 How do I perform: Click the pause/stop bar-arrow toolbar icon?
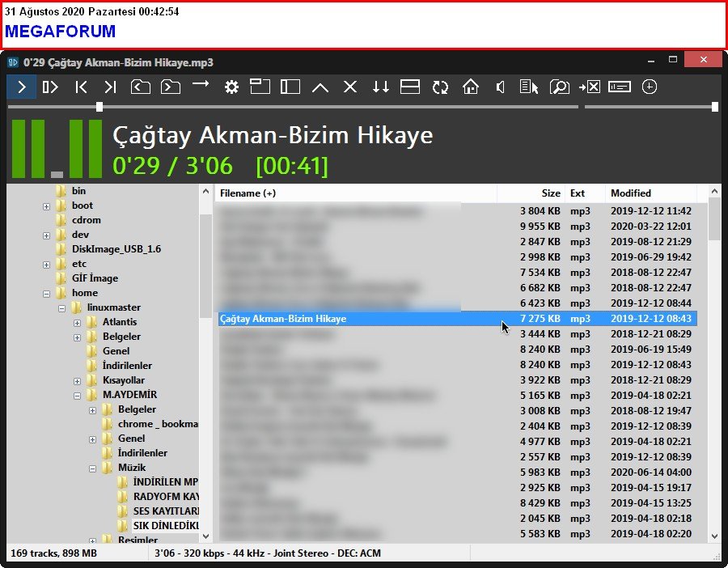50,87
